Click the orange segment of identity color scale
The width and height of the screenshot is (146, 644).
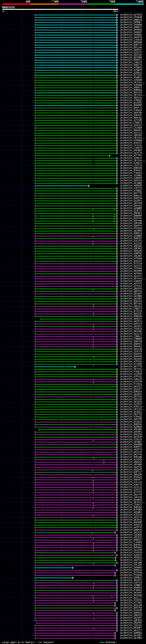(x=45, y=4)
